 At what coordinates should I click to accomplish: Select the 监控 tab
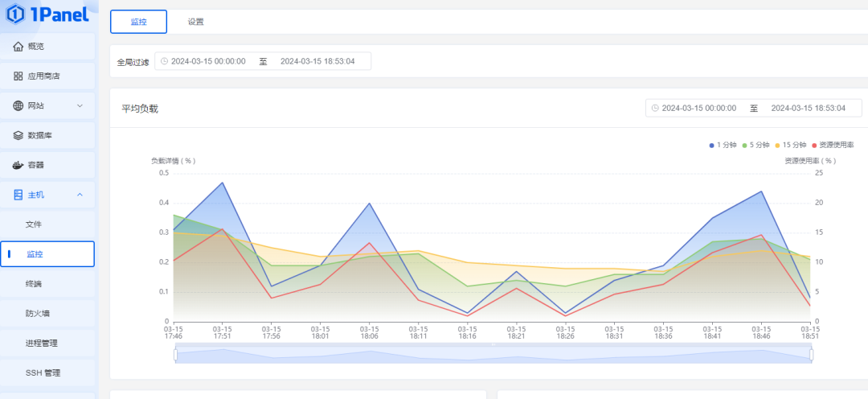[x=138, y=22]
